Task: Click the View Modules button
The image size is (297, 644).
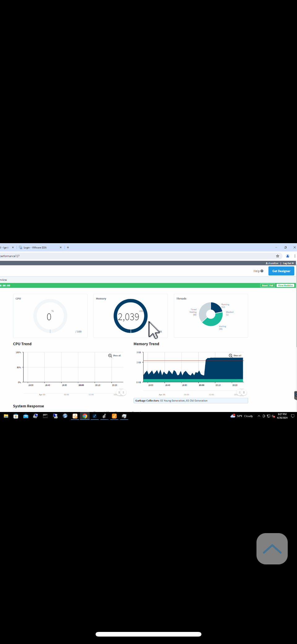Action: pyautogui.click(x=285, y=286)
